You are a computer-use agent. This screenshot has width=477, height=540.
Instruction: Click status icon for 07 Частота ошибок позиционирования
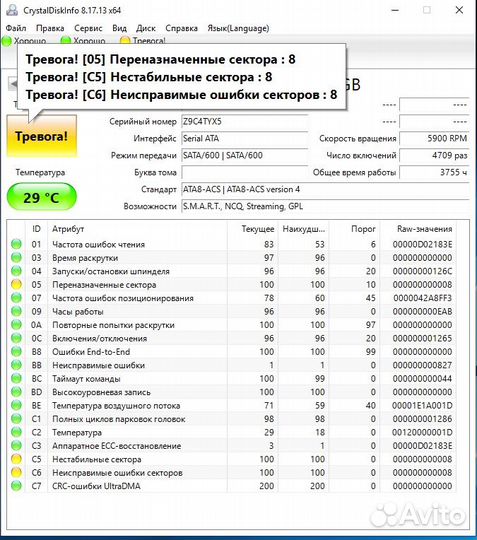click(16, 298)
